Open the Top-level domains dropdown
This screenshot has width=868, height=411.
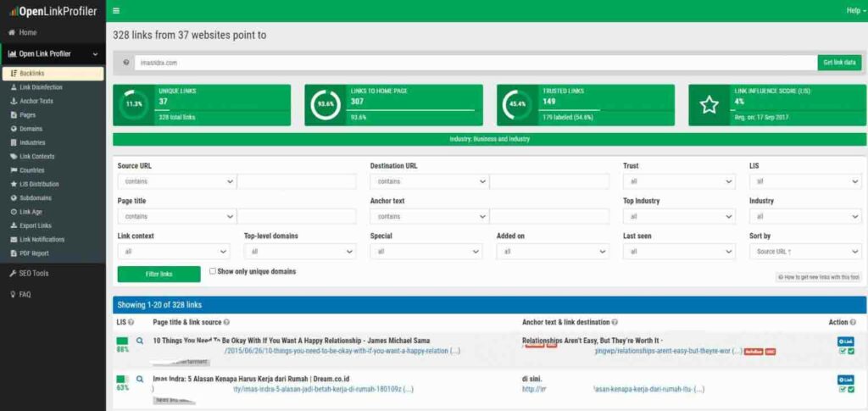300,252
